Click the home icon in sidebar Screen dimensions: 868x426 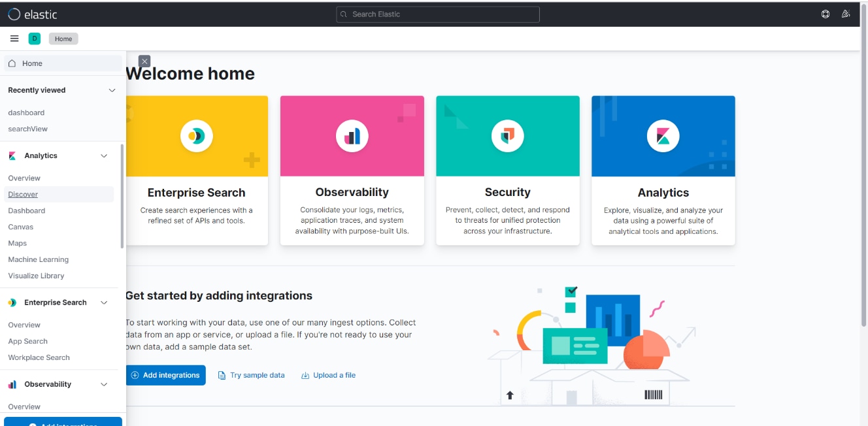pos(12,63)
